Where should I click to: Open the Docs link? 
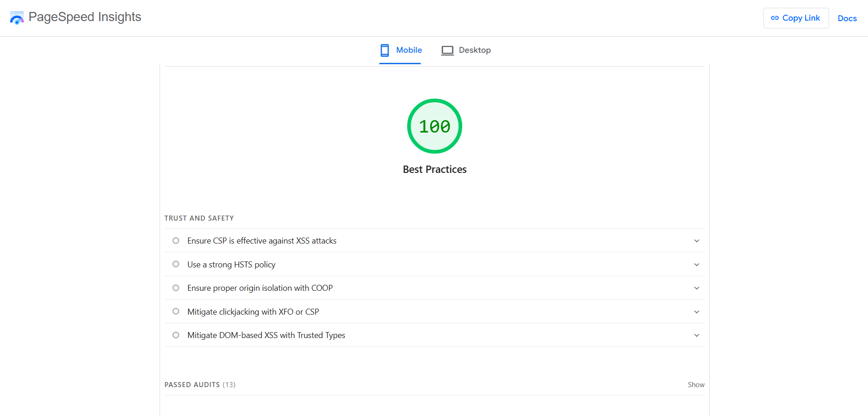[x=847, y=18]
